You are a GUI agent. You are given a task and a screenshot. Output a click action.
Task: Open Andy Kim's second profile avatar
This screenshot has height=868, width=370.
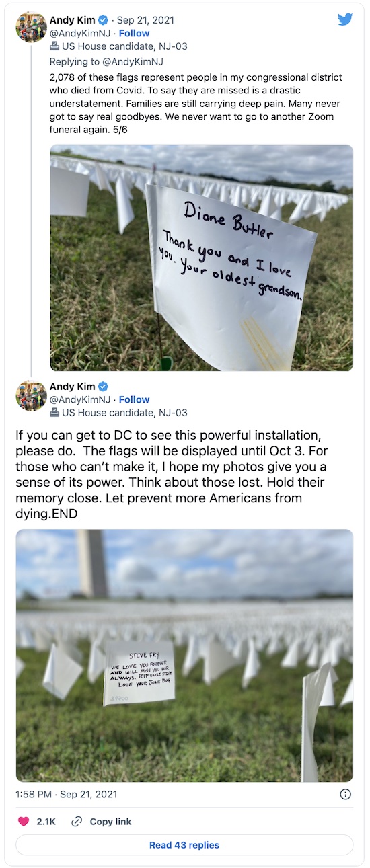click(31, 394)
